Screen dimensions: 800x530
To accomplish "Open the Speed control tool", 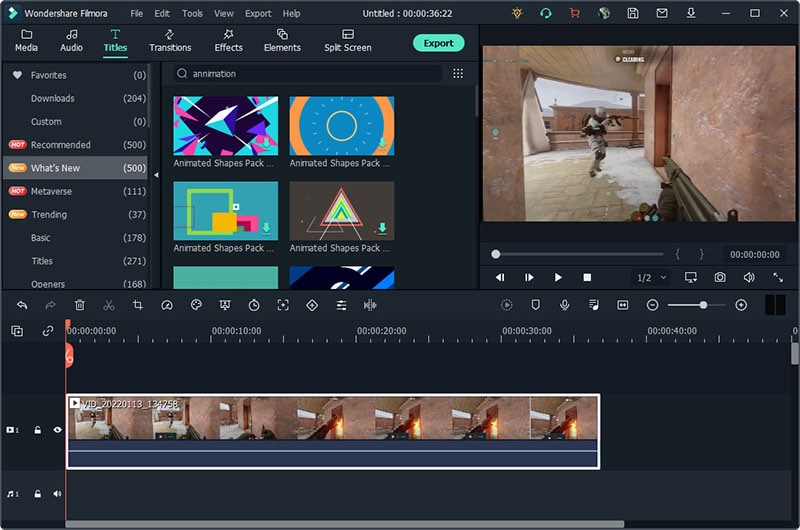I will pos(167,305).
